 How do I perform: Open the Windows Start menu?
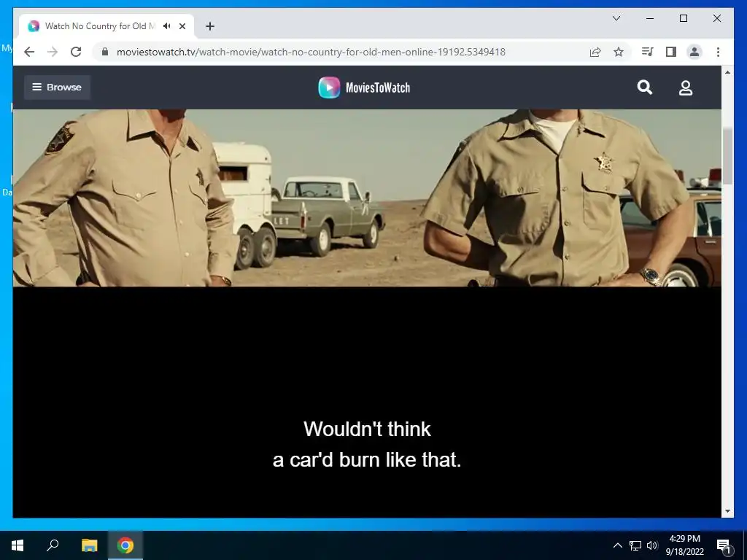tap(18, 545)
